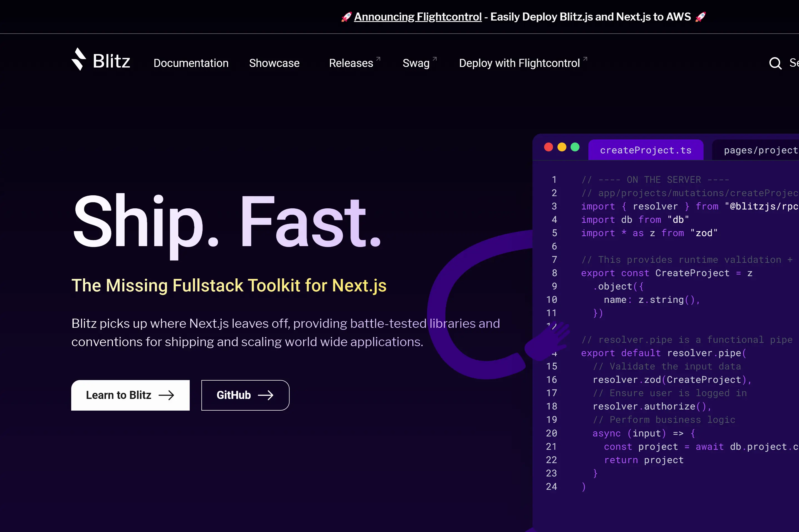Open the Documentation menu item
Viewport: 799px width, 532px height.
pos(191,63)
